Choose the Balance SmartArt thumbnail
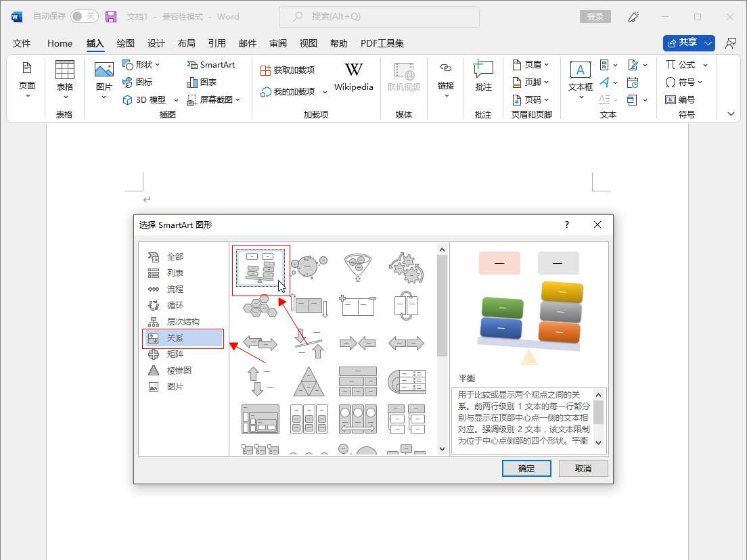The width and height of the screenshot is (747, 560). [260, 267]
